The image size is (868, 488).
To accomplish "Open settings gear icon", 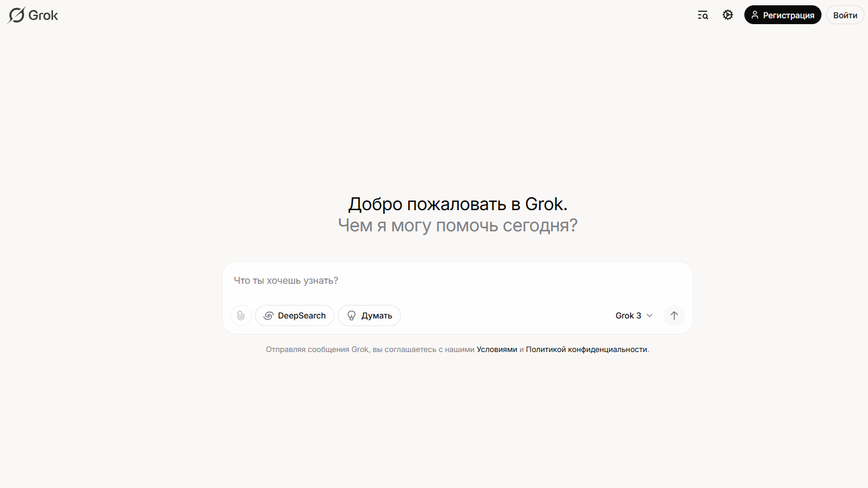I will click(x=728, y=15).
